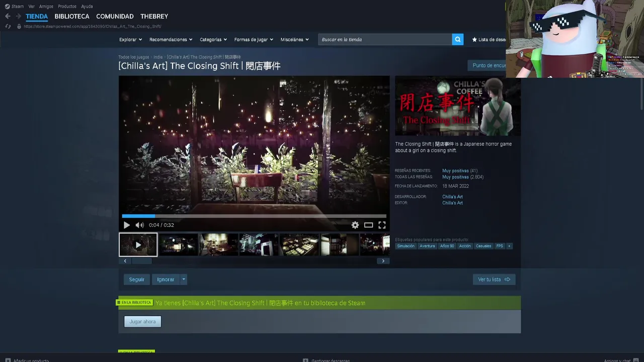Open Amigos y chat at bottom right
The image size is (644, 362).
pos(620,360)
